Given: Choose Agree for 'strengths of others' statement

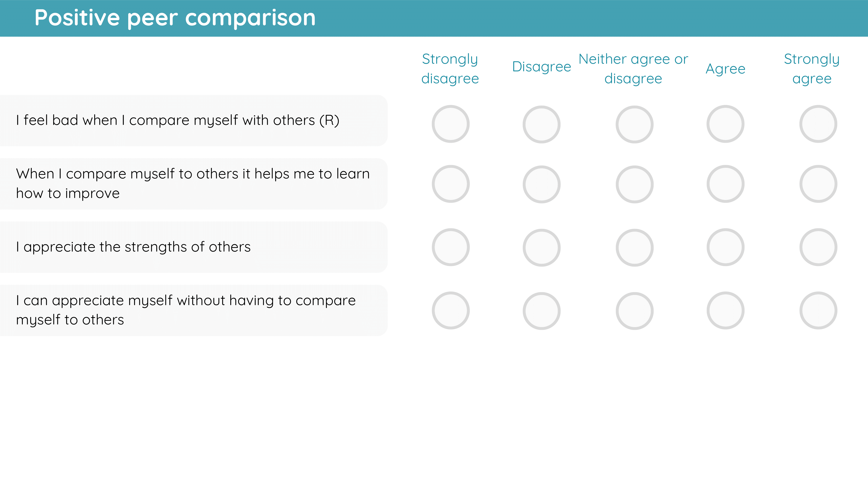Looking at the screenshot, I should coord(725,247).
